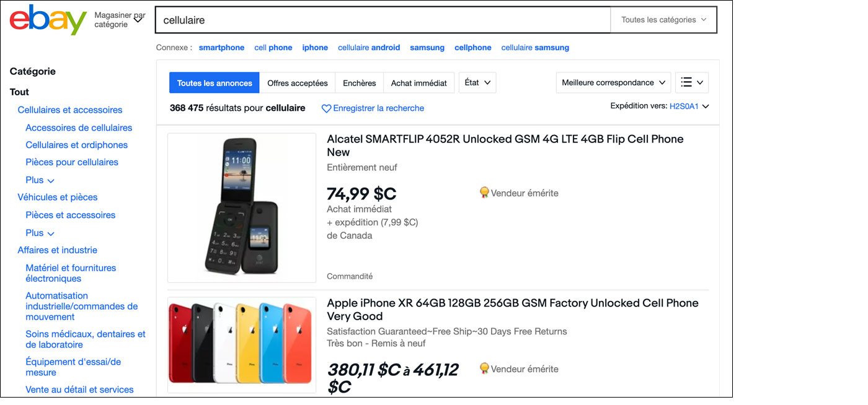The width and height of the screenshot is (868, 405).
Task: Expand Plus under Cellulaires et accessoires
Action: 40,180
